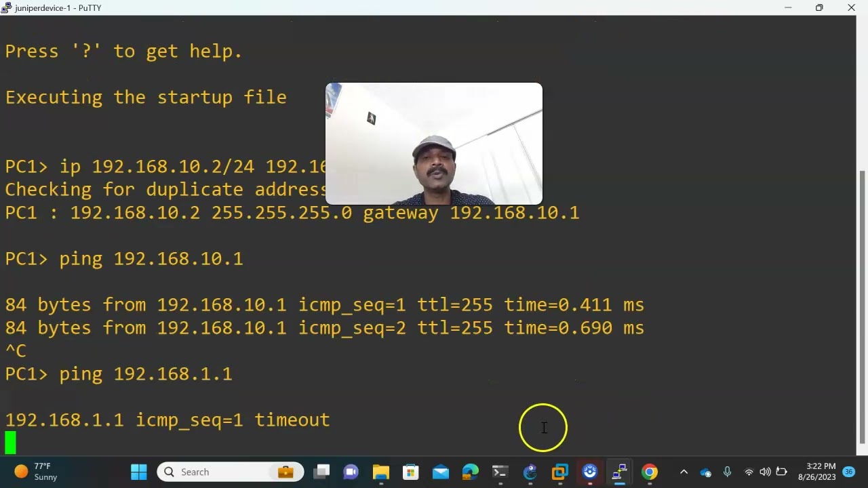Open the briefcase icon in search box
Image resolution: width=868 pixels, height=488 pixels.
285,472
